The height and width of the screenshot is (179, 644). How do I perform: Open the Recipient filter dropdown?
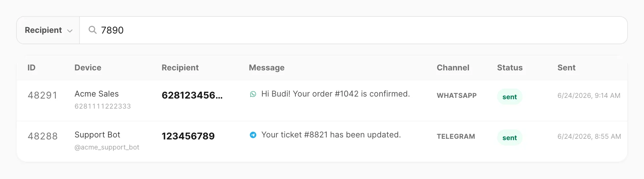pos(48,30)
